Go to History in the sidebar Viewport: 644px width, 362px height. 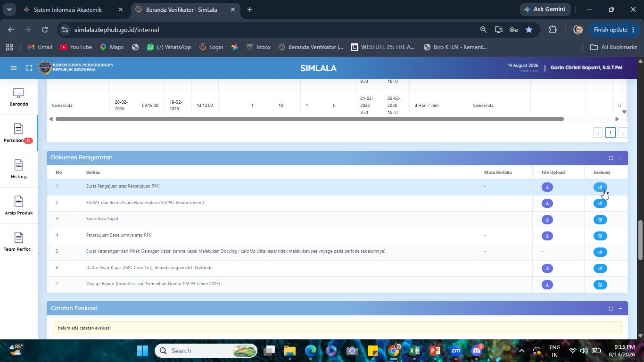point(18,169)
